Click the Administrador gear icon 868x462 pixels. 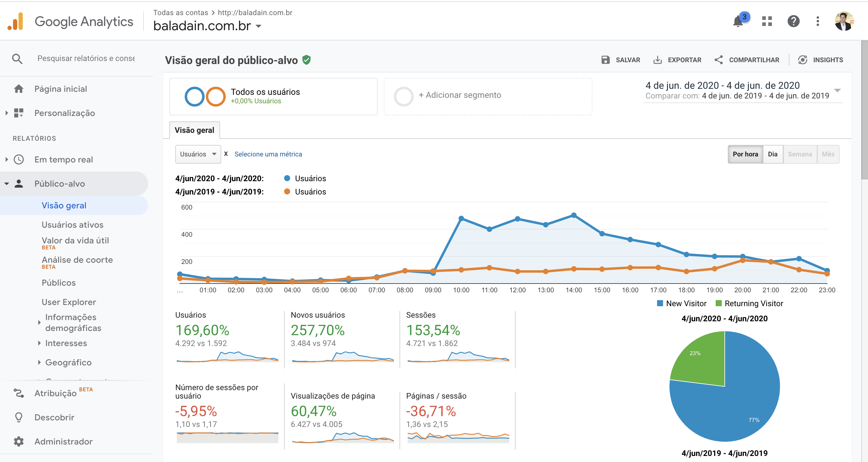tap(18, 441)
